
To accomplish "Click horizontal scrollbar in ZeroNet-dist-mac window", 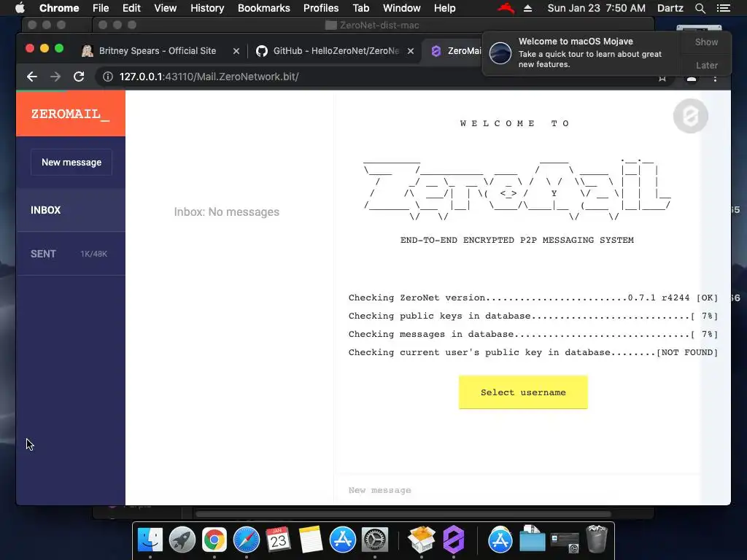I will pyautogui.click(x=403, y=514).
